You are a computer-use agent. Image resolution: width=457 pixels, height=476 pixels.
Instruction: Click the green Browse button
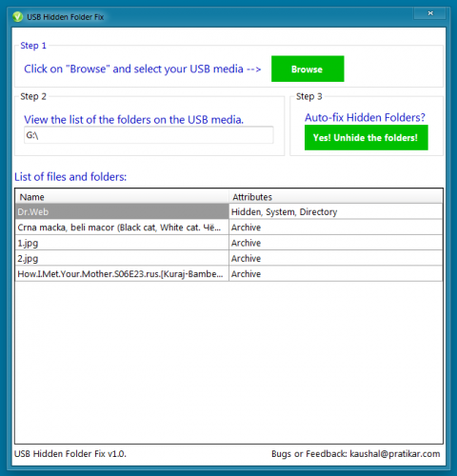click(x=308, y=69)
